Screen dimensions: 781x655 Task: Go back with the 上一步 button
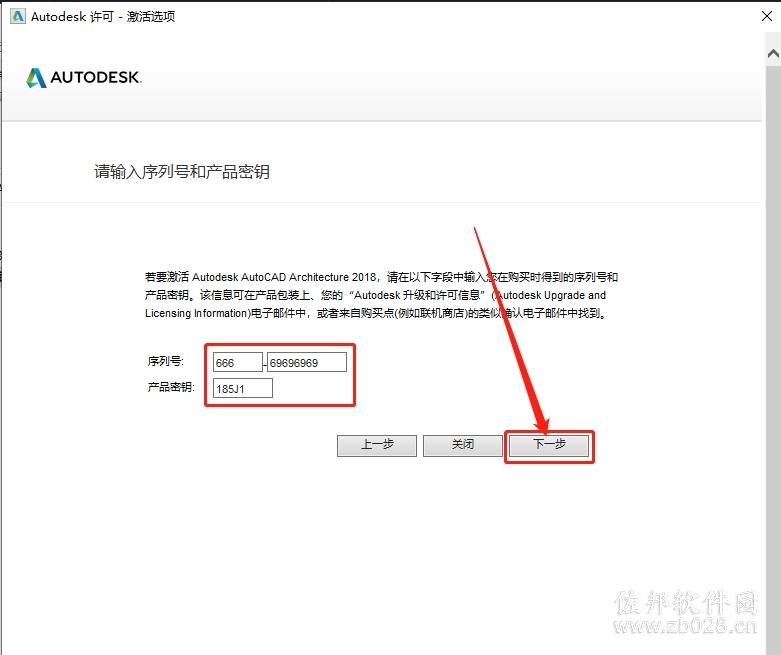coord(377,445)
